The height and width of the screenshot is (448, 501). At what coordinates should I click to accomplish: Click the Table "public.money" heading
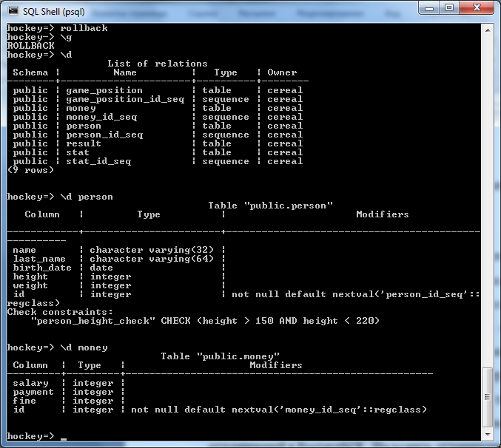tap(220, 356)
